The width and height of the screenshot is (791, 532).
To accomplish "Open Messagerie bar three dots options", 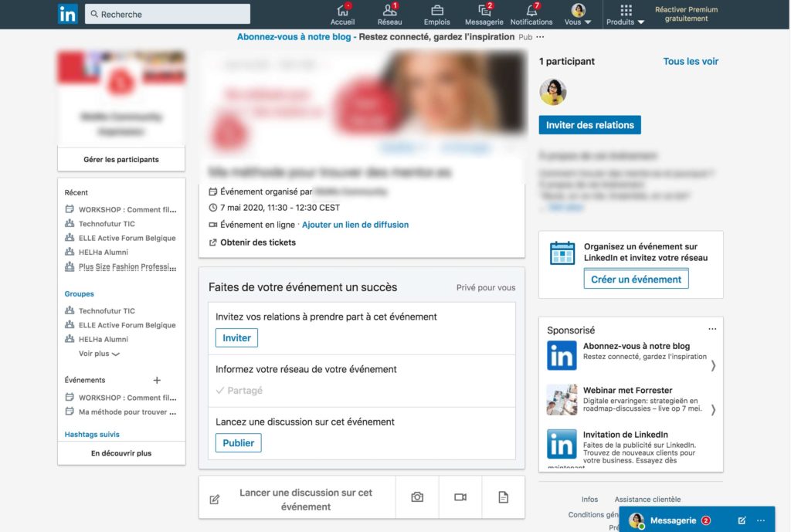I will click(761, 520).
